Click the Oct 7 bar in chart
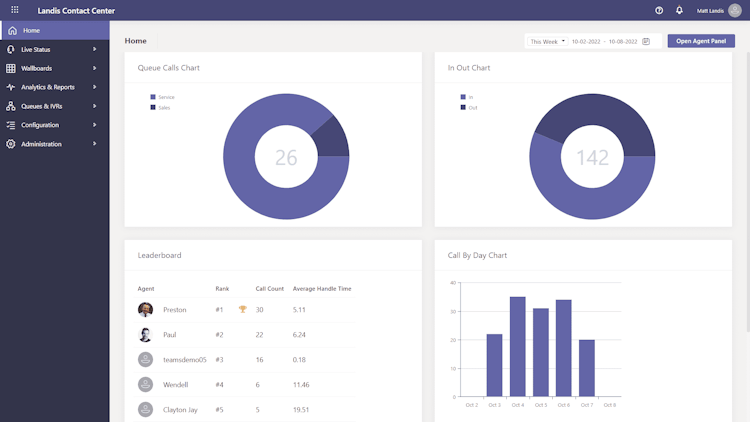The width and height of the screenshot is (750, 422). [x=587, y=368]
